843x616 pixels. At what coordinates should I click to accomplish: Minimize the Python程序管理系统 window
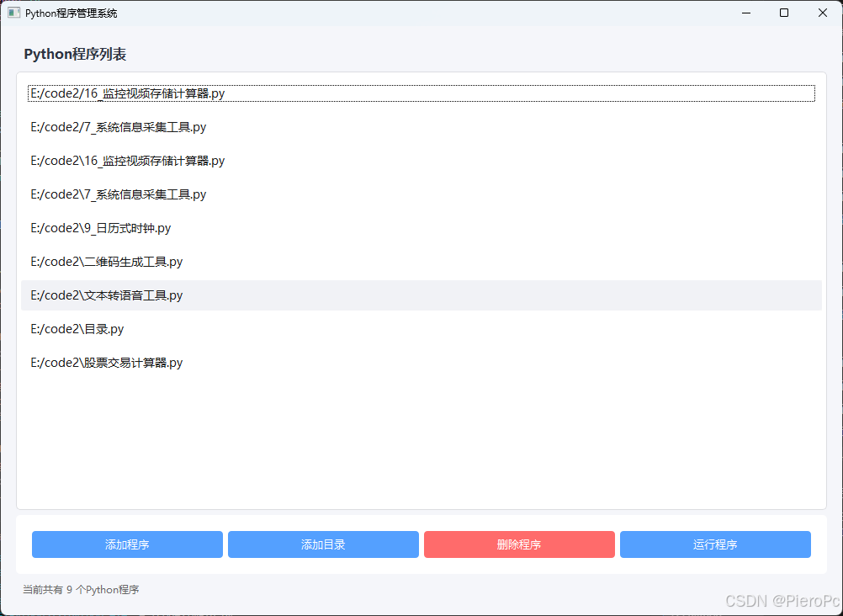pyautogui.click(x=745, y=13)
